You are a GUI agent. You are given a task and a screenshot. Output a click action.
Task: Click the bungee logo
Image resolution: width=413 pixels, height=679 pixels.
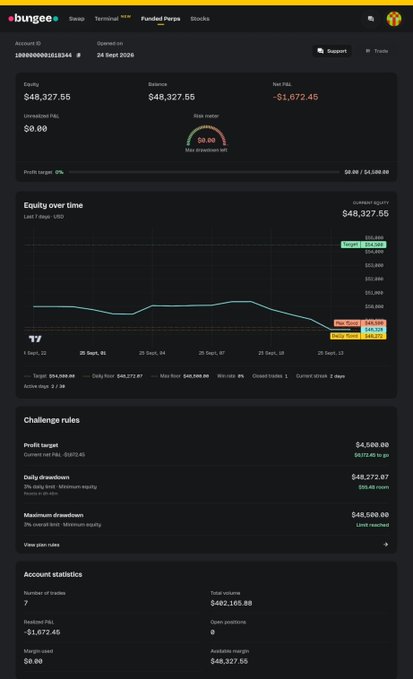click(33, 19)
